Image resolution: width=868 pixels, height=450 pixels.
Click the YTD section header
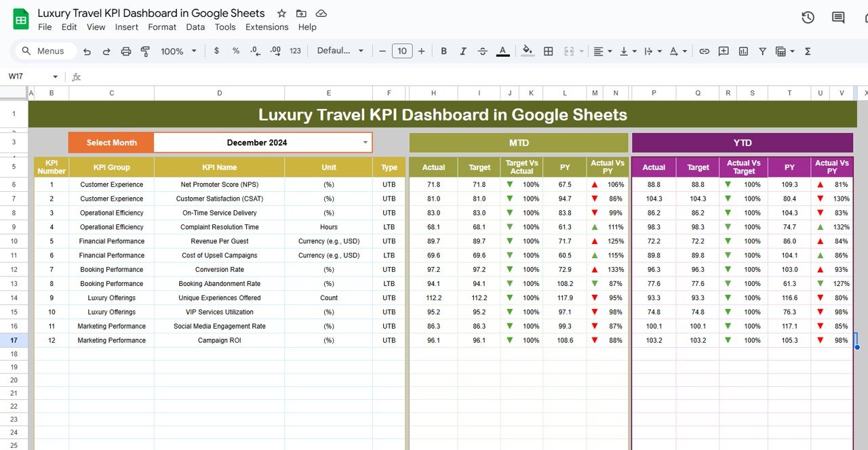pyautogui.click(x=743, y=142)
